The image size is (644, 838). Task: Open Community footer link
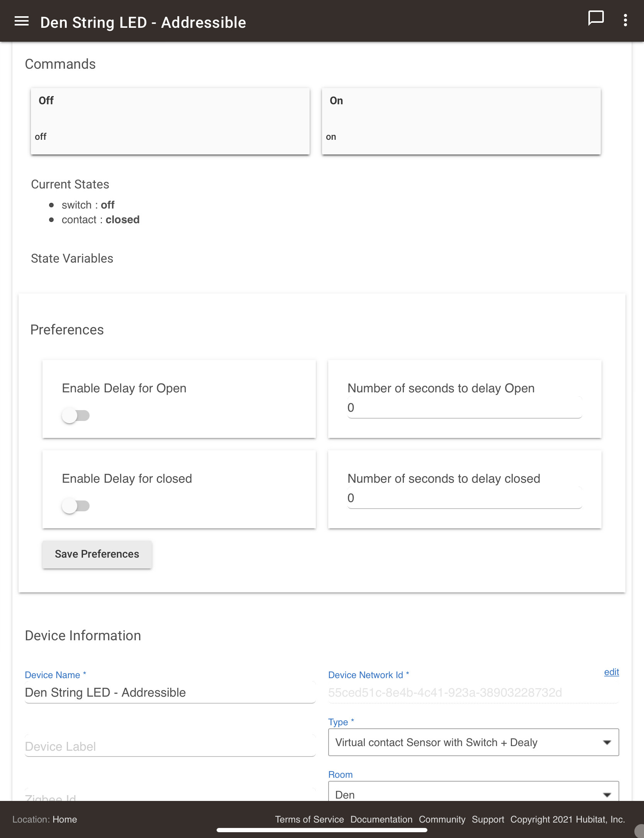pyautogui.click(x=442, y=819)
